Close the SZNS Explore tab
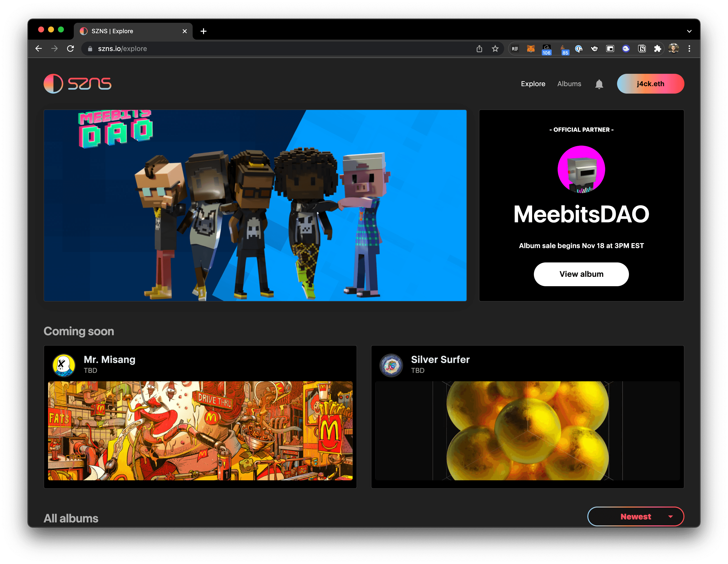 click(185, 31)
